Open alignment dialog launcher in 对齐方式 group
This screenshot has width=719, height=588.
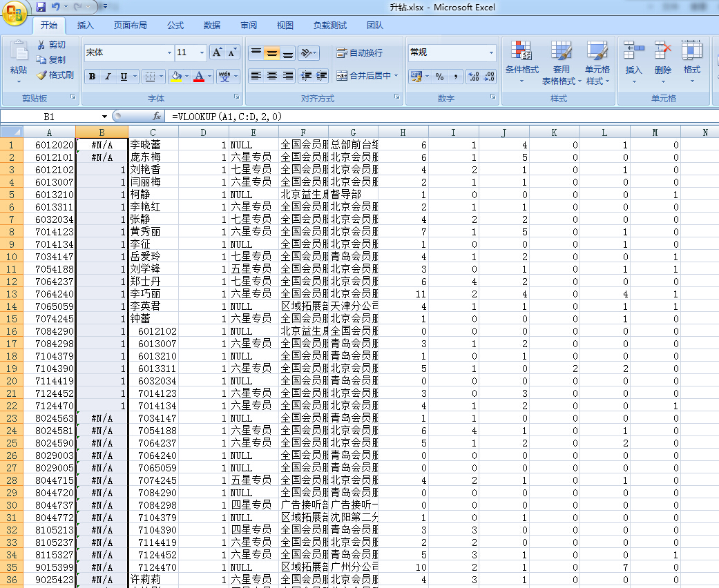pyautogui.click(x=396, y=97)
